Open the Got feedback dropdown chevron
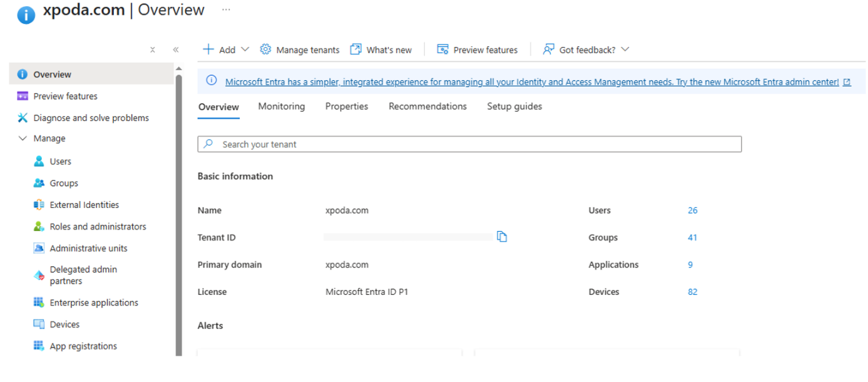The width and height of the screenshot is (868, 382). click(625, 49)
